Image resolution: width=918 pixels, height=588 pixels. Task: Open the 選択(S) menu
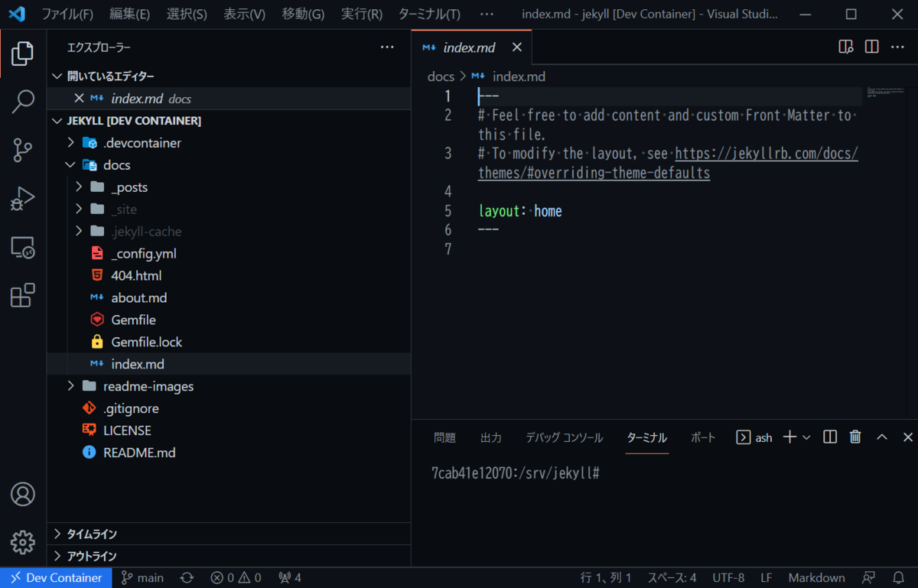tap(187, 15)
